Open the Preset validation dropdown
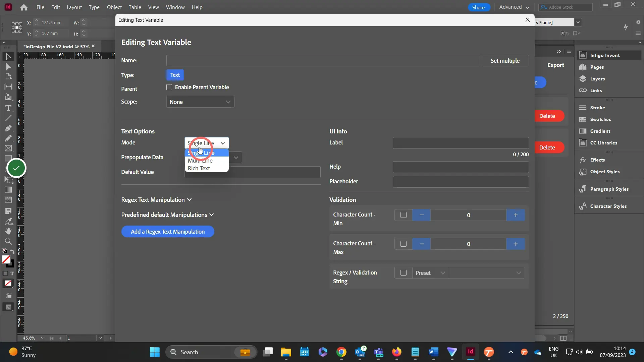644x362 pixels. (430, 273)
